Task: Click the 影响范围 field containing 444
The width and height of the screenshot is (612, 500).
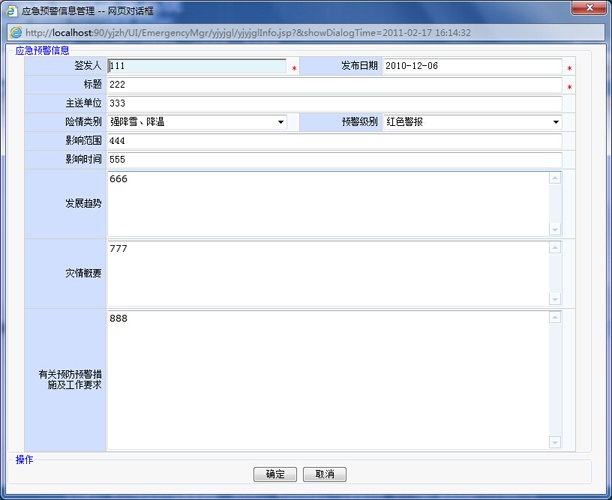Action: 334,142
